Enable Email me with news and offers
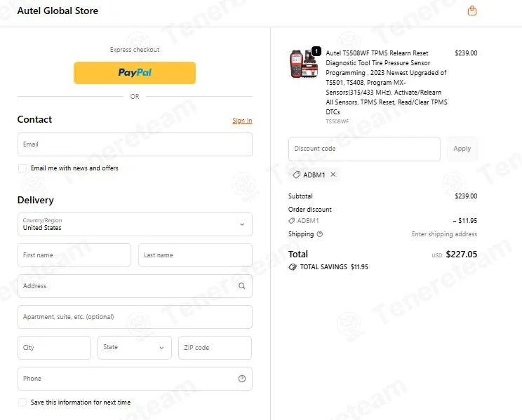 coord(22,168)
